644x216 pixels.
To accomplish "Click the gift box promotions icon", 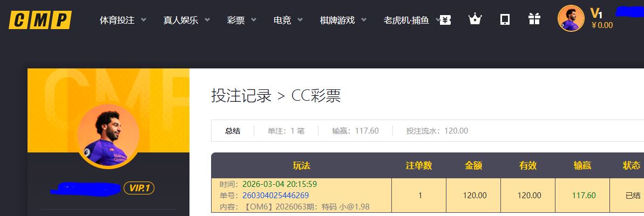I will (x=534, y=20).
